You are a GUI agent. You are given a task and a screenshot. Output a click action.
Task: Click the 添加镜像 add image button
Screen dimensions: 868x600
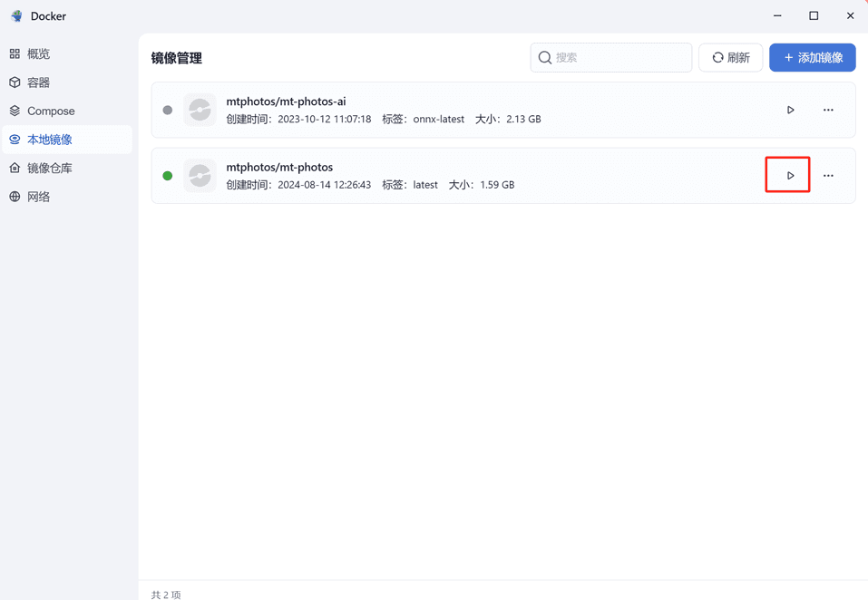(813, 57)
